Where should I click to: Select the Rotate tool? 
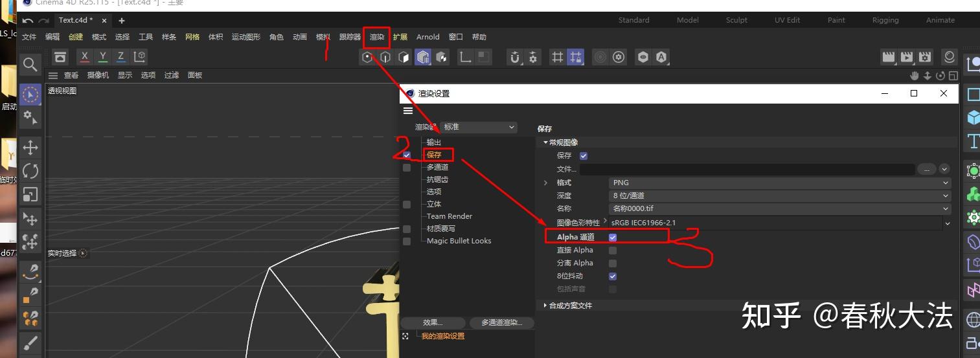[30, 171]
